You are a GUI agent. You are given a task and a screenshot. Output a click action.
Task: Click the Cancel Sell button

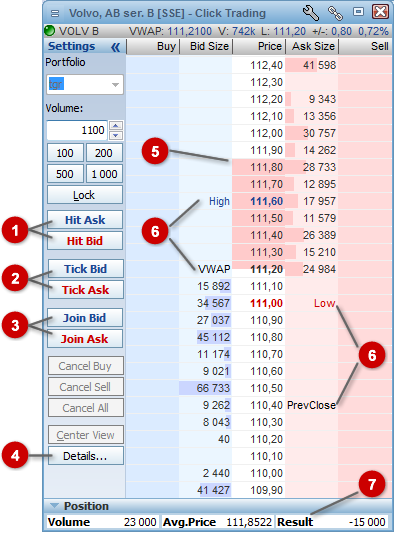85,387
